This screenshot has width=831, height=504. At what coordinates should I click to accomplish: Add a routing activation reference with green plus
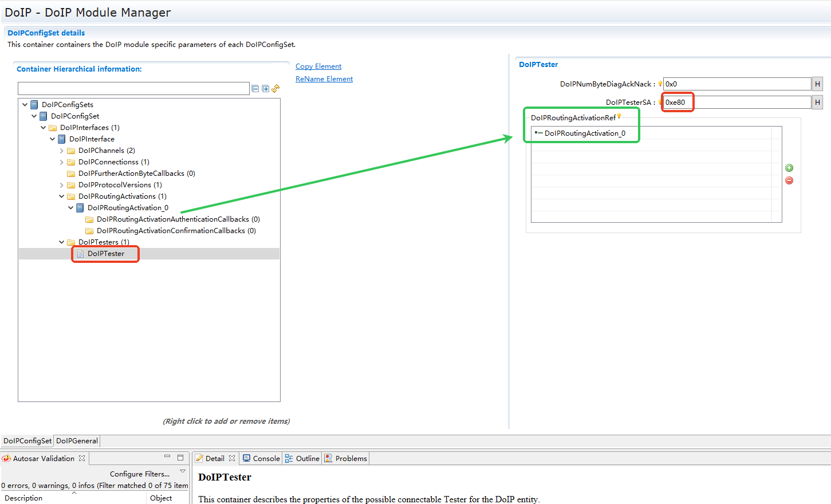[x=789, y=168]
